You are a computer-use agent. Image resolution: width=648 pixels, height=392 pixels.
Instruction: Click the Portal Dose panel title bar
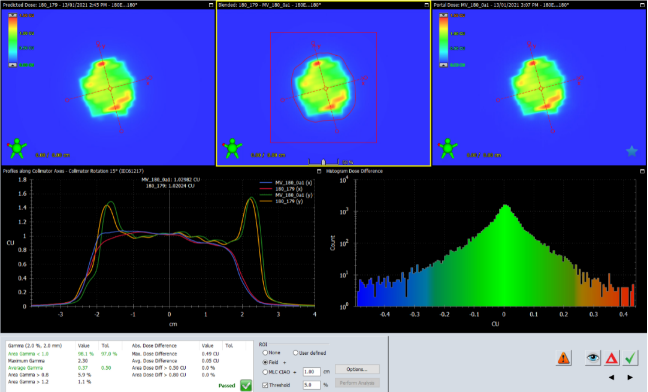pyautogui.click(x=539, y=5)
